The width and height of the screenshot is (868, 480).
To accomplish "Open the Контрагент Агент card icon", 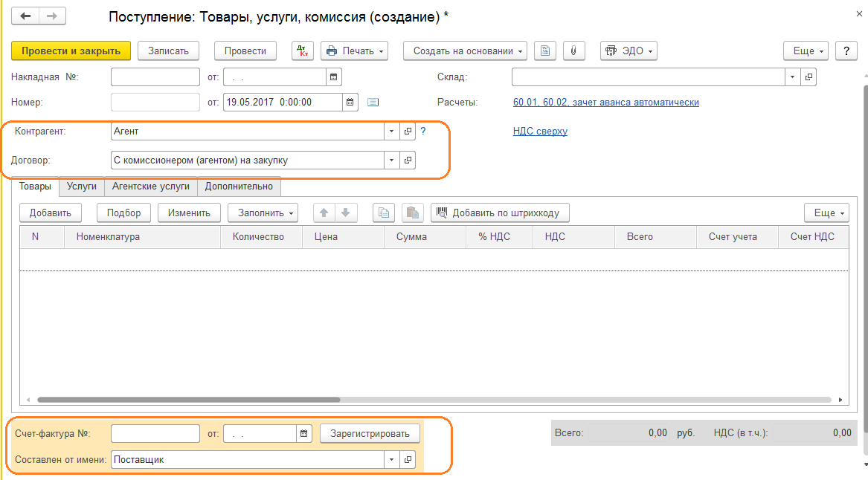I will pos(408,131).
